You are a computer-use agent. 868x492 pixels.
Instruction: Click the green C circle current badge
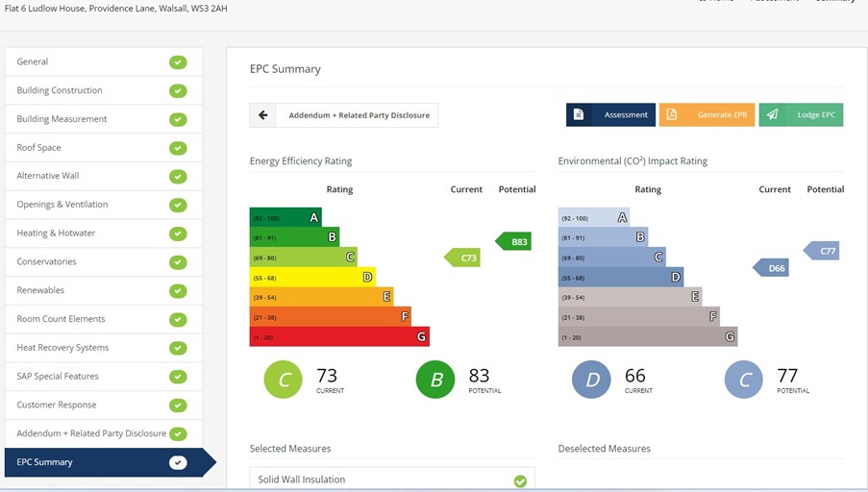pos(284,380)
